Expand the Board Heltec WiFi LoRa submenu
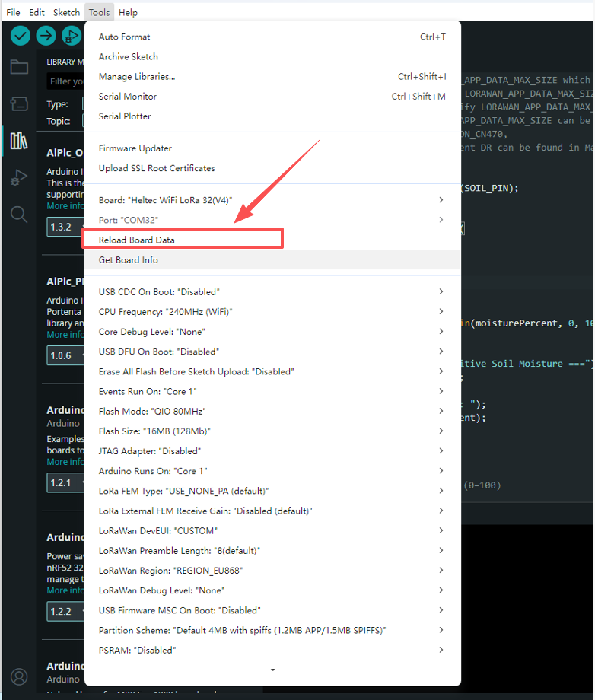This screenshot has height=700, width=595. click(272, 200)
